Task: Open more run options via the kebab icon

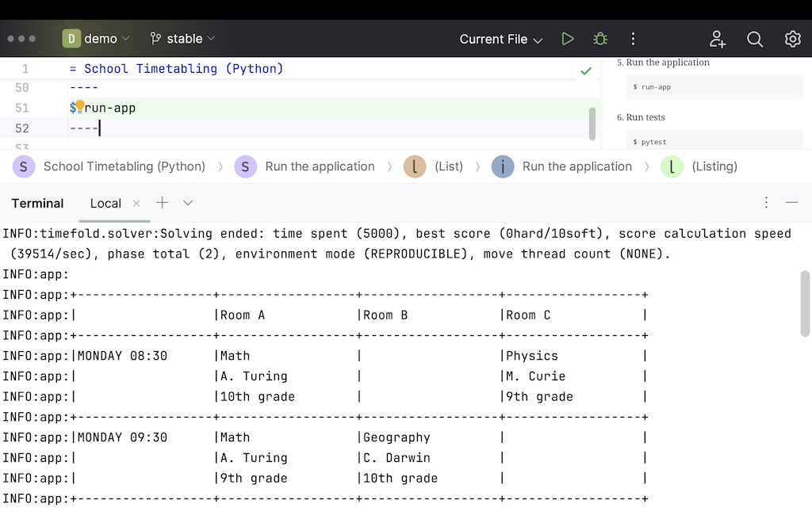Action: click(633, 38)
